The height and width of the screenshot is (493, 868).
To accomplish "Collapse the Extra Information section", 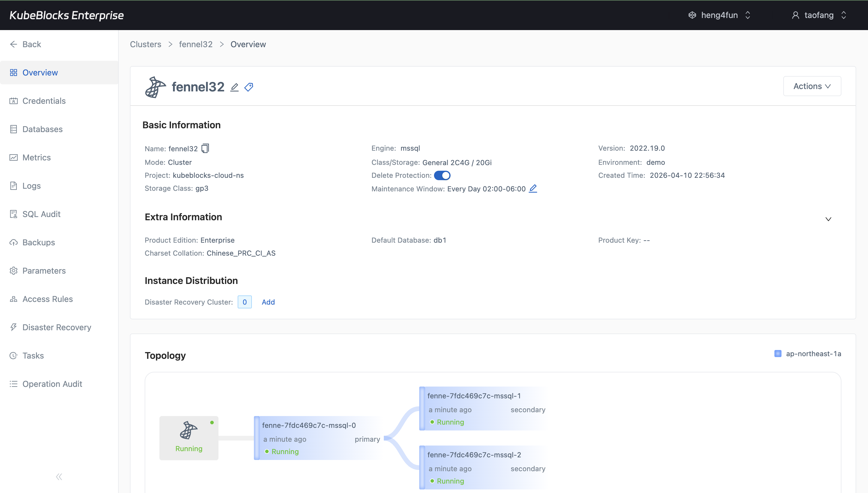I will pos(828,219).
